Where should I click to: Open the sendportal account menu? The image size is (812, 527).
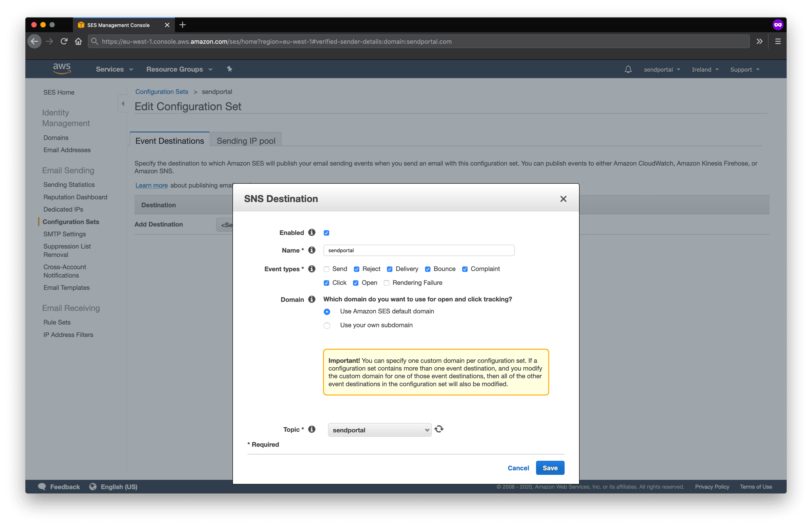662,70
